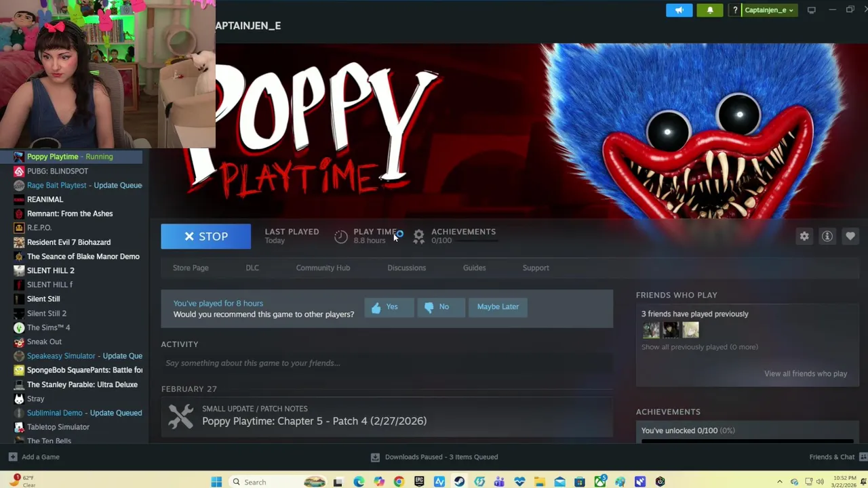Click the sidebar Achievements progress bar
Viewport: 868px width, 488px height.
click(747, 441)
